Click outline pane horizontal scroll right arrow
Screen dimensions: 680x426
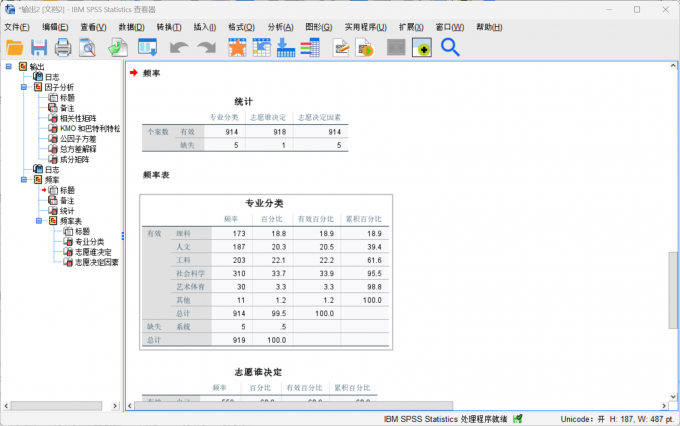pyautogui.click(x=114, y=406)
